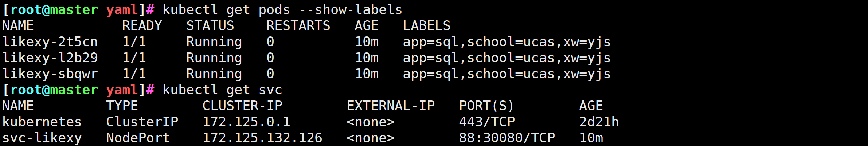Click the port mapping 88:30080/TCP
This screenshot has height=146, width=868.
507,138
